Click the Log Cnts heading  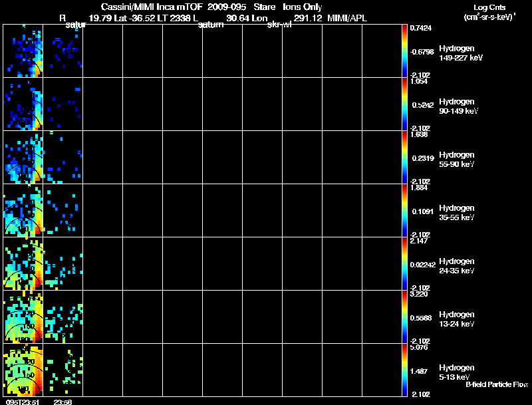click(489, 7)
